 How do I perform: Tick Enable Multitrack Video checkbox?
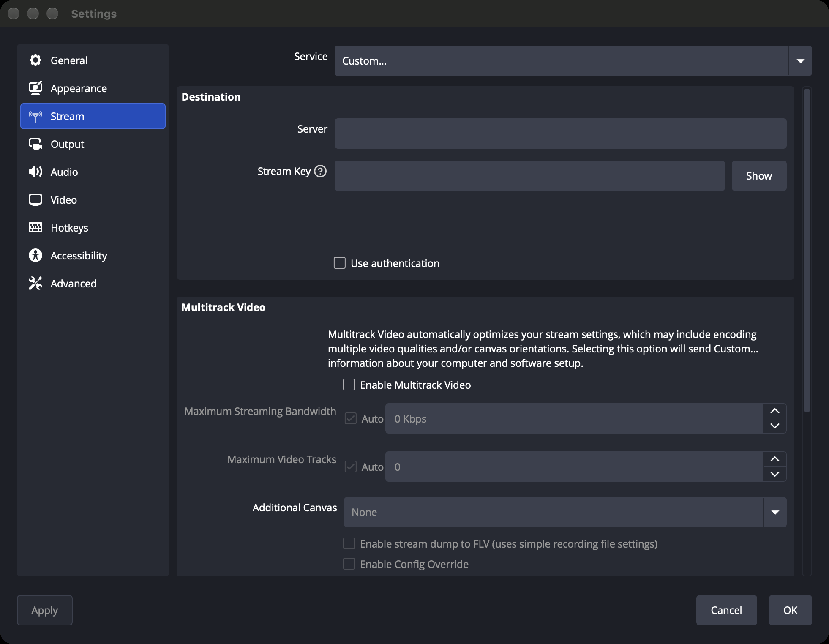(349, 385)
